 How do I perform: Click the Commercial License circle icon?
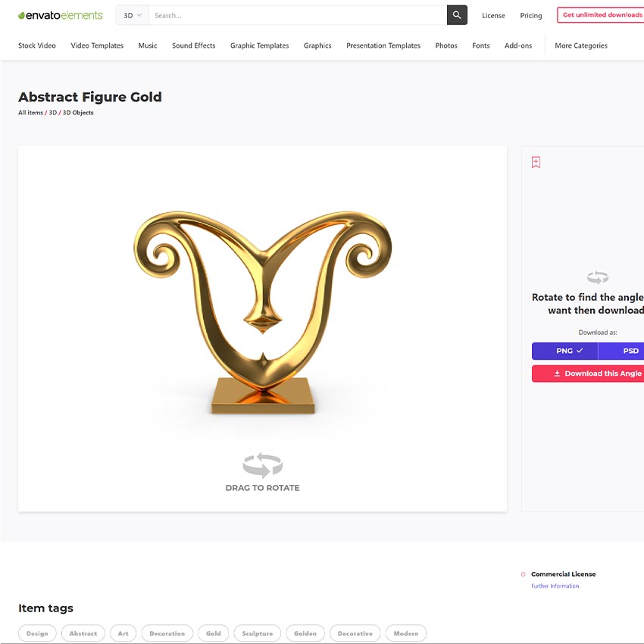tap(524, 574)
